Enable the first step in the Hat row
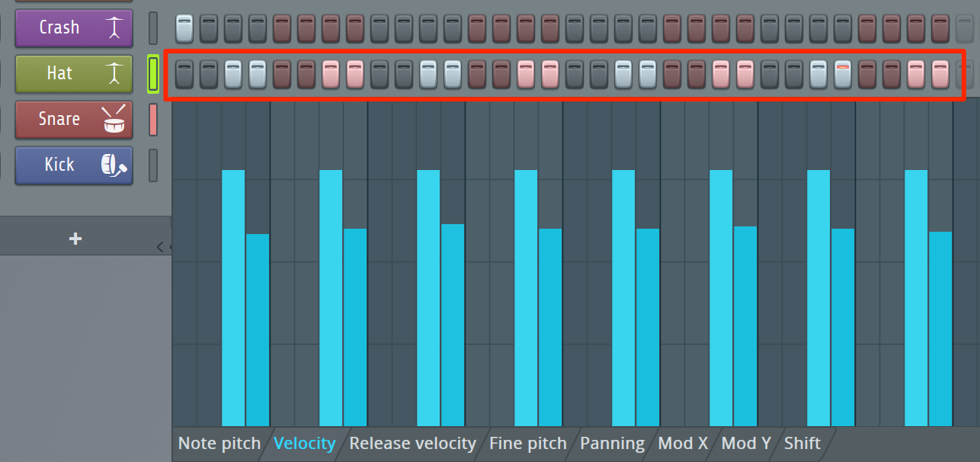The image size is (980, 462). pos(184,74)
